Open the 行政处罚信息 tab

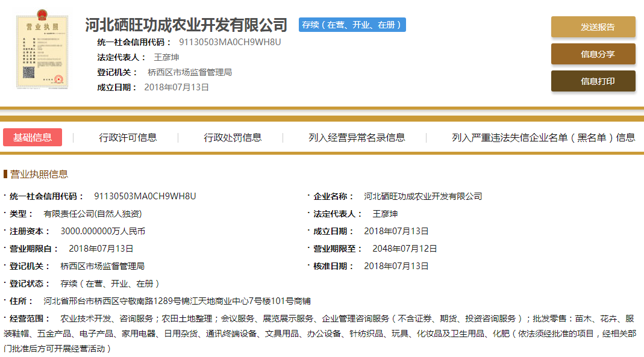click(x=233, y=137)
